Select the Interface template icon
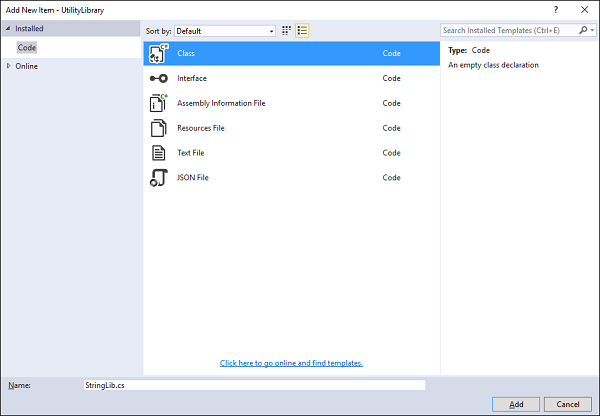600x416 pixels. (158, 78)
